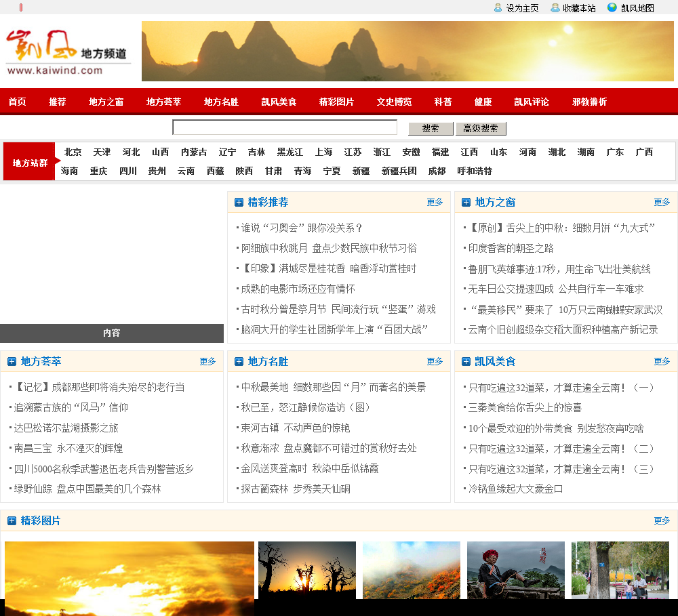Select the 福建 local site link
This screenshot has height=616, width=678.
(x=440, y=152)
